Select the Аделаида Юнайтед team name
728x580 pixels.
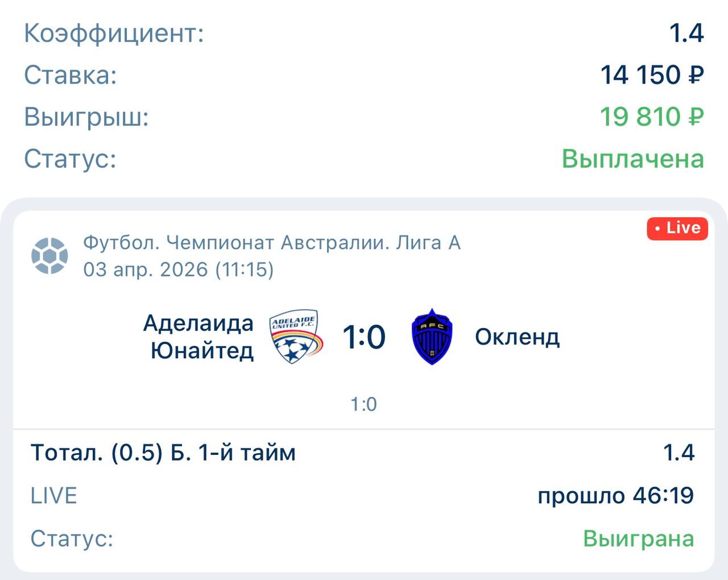click(x=199, y=337)
